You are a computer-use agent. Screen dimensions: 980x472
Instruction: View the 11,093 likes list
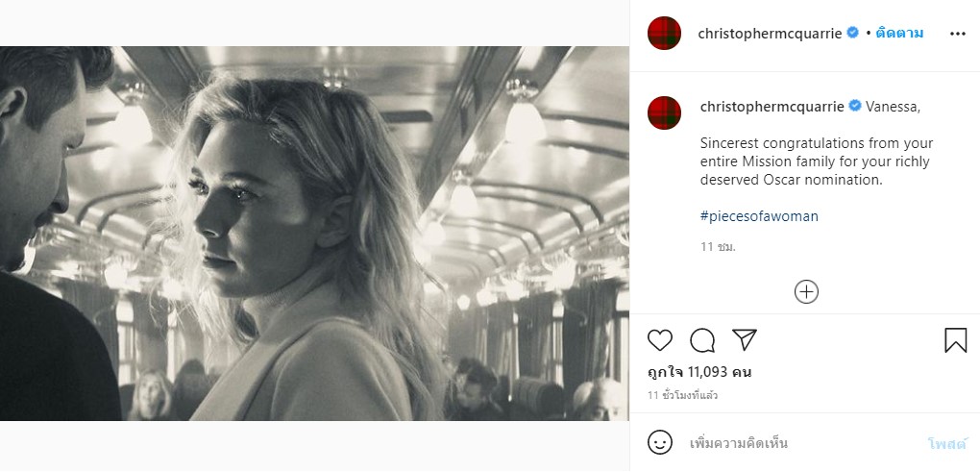tap(699, 372)
